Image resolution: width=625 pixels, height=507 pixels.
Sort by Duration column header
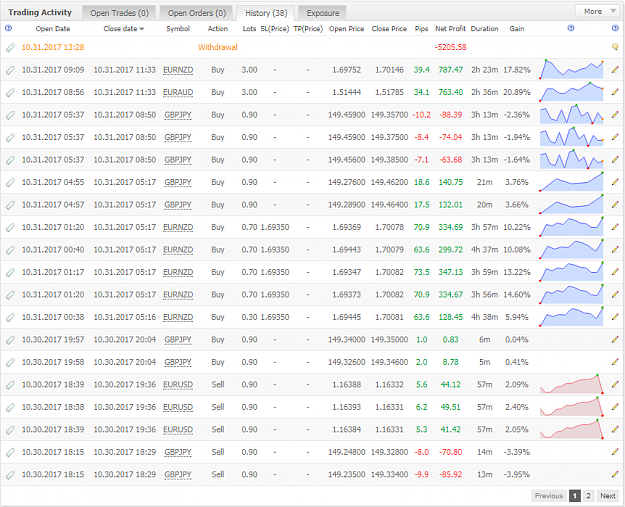484,29
